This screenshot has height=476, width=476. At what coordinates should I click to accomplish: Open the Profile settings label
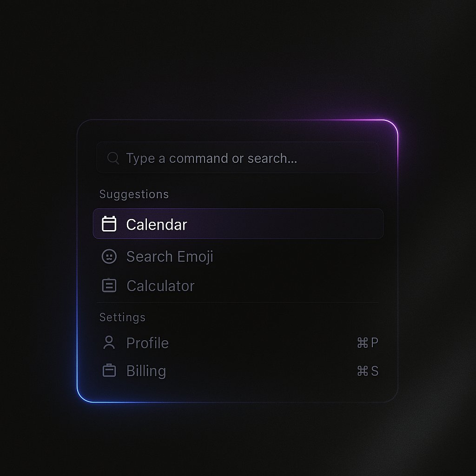147,343
